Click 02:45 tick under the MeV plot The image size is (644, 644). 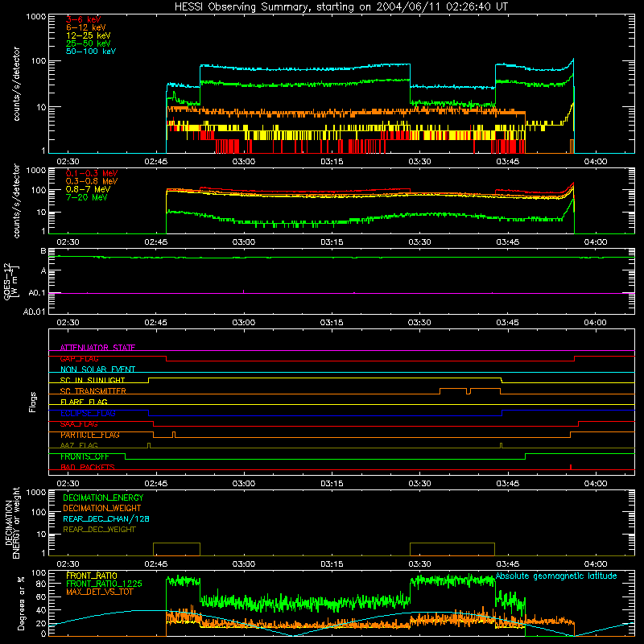(155, 242)
